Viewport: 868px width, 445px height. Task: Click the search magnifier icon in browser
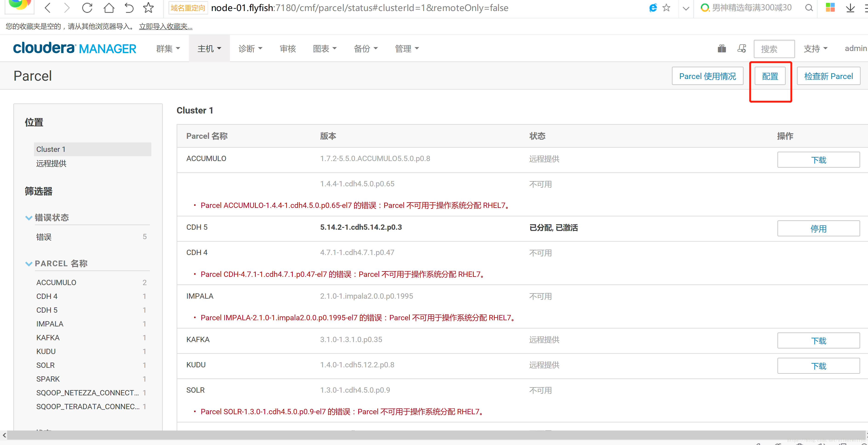coord(809,8)
